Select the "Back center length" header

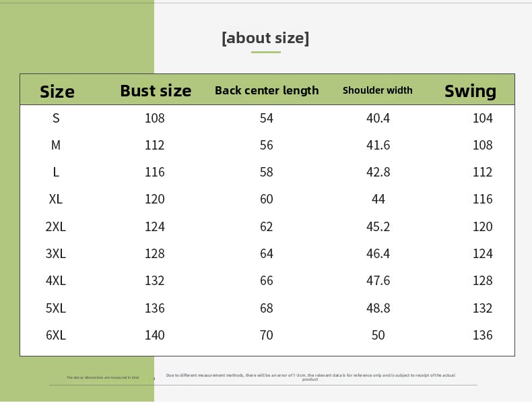[267, 90]
